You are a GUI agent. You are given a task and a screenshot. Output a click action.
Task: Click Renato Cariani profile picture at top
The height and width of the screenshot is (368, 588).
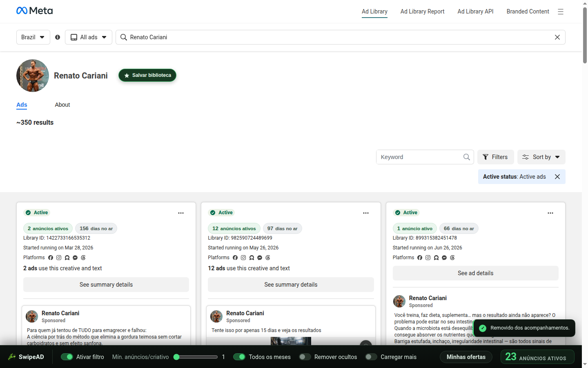pos(33,76)
